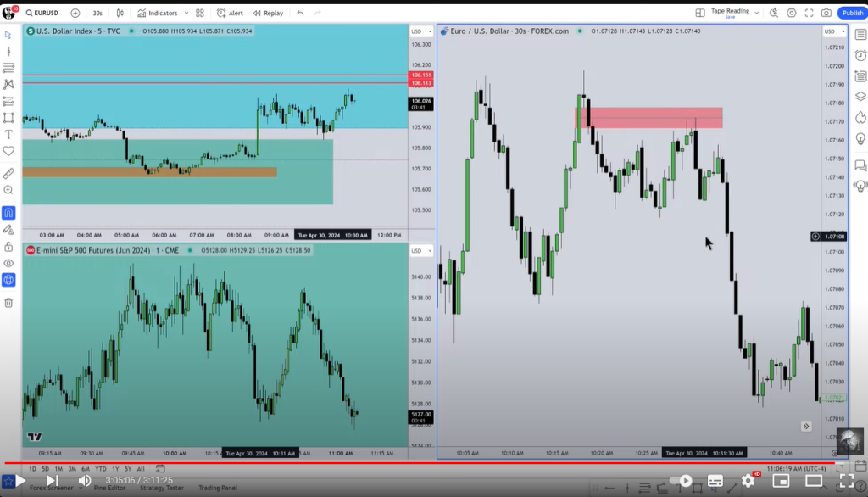Create a new Alert
The height and width of the screenshot is (497, 868).
coord(230,13)
